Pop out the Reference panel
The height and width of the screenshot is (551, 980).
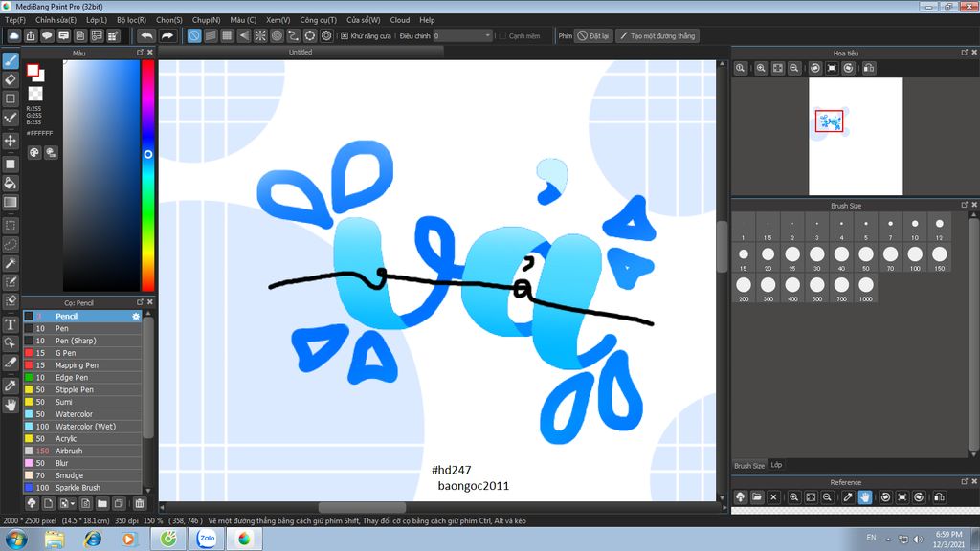point(965,482)
